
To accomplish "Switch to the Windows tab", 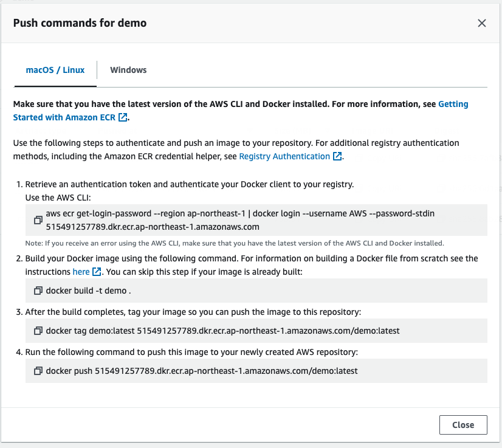I will tap(128, 70).
